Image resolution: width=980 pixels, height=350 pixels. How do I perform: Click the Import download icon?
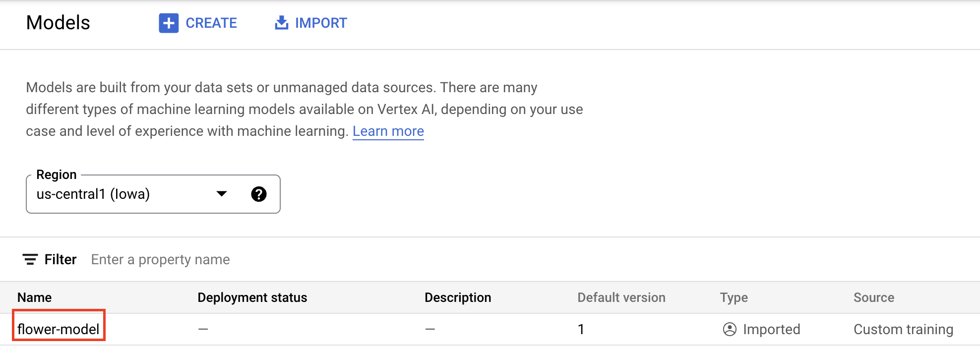282,23
